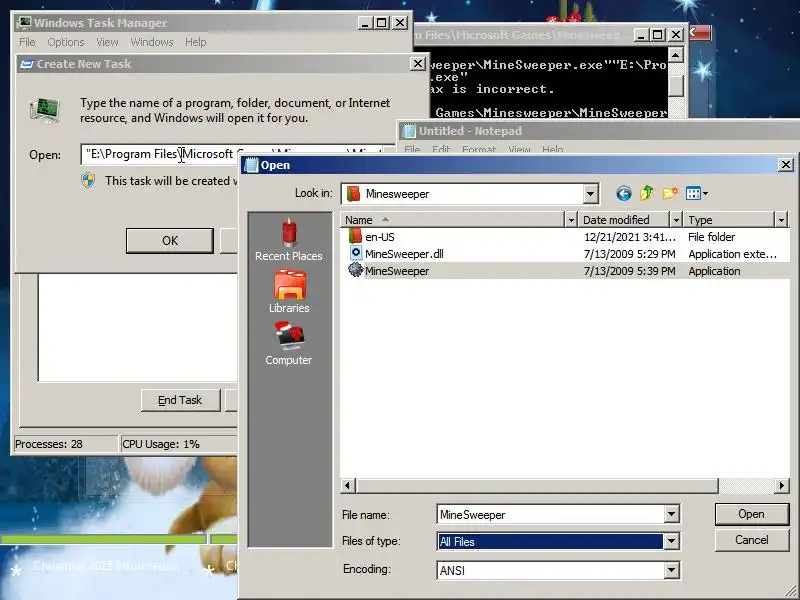The height and width of the screenshot is (600, 800).
Task: Click the Notepad icon in Open dialog title
Action: 252,165
